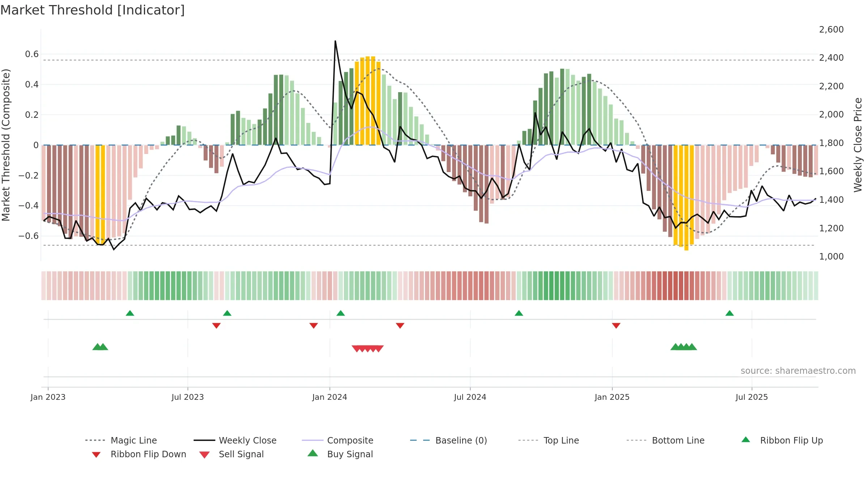Click the 0.6 left axis value
Viewport: 868px width, 488px height.
click(32, 54)
